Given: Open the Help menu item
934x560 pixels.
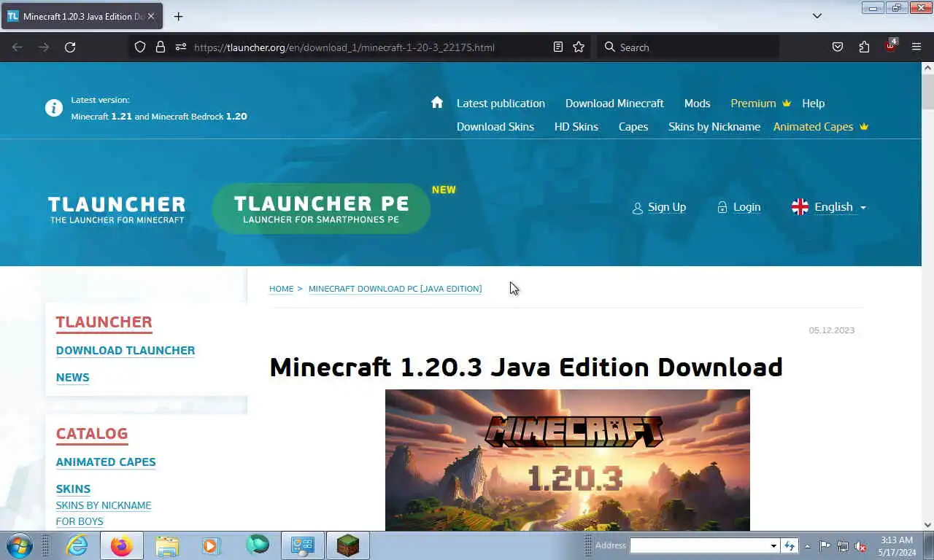Looking at the screenshot, I should (813, 103).
